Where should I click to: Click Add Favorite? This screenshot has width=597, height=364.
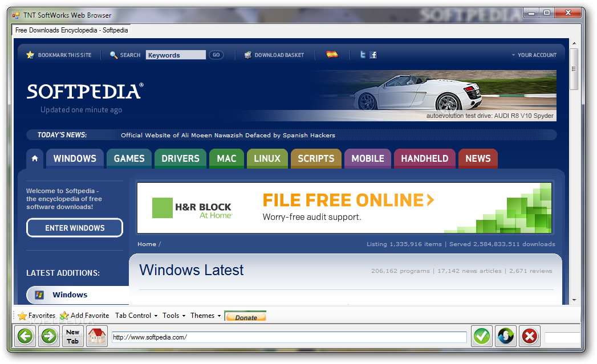84,316
